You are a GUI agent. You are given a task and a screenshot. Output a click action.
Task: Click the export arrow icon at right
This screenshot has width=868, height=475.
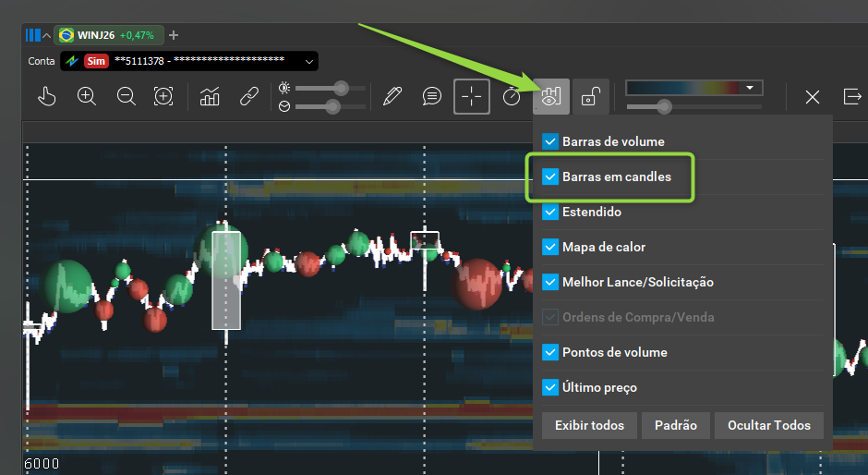coord(852,96)
